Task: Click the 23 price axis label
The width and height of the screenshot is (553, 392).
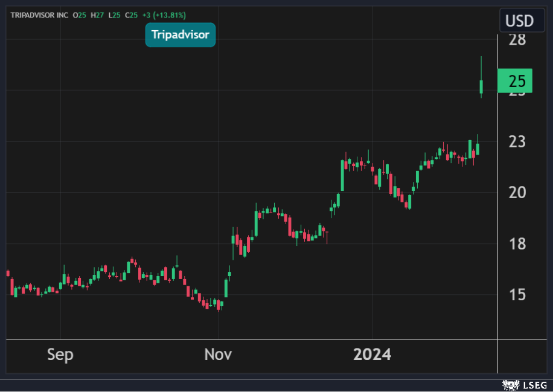Action: coord(517,142)
